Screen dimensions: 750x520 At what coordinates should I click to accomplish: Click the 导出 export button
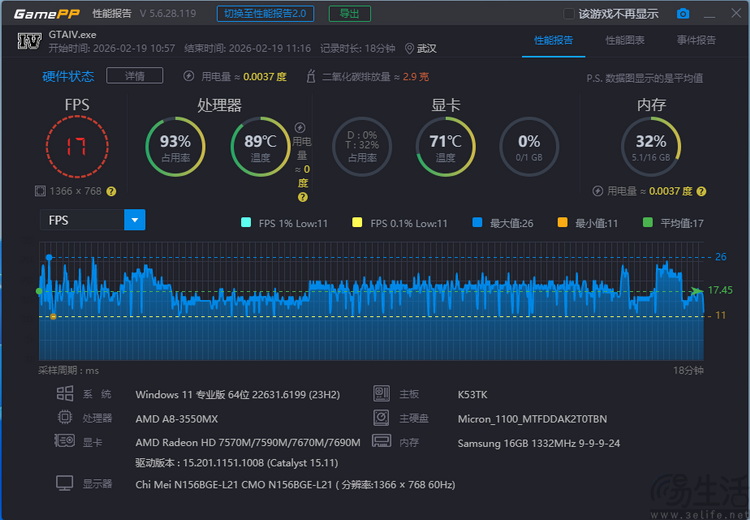click(349, 14)
